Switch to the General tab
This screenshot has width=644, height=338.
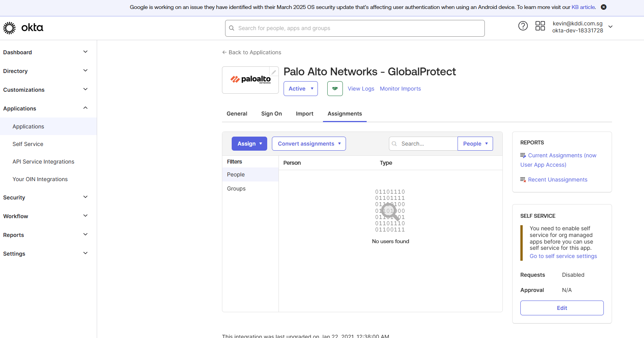(237, 114)
